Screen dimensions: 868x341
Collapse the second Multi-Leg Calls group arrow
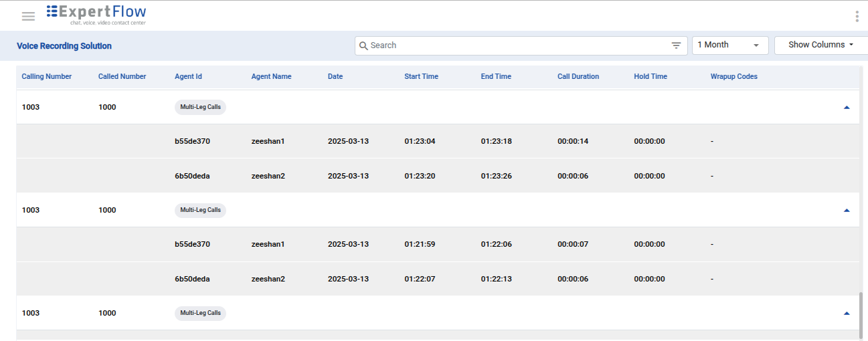[847, 210]
